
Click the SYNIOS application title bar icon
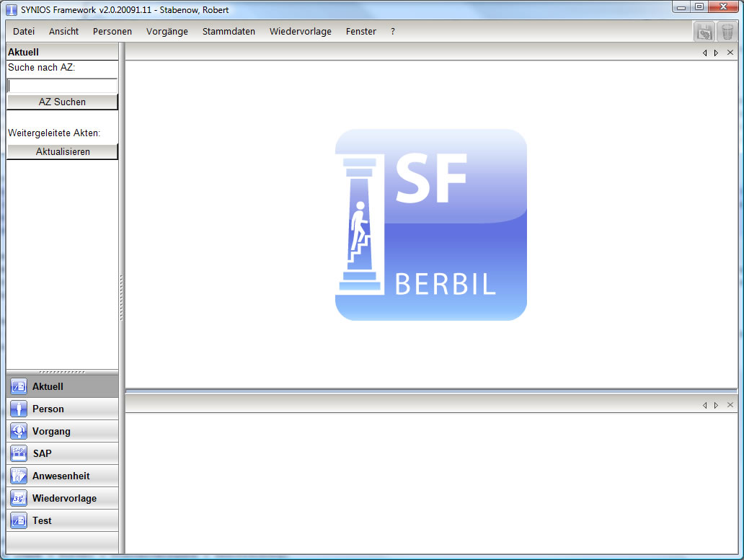coord(12,9)
